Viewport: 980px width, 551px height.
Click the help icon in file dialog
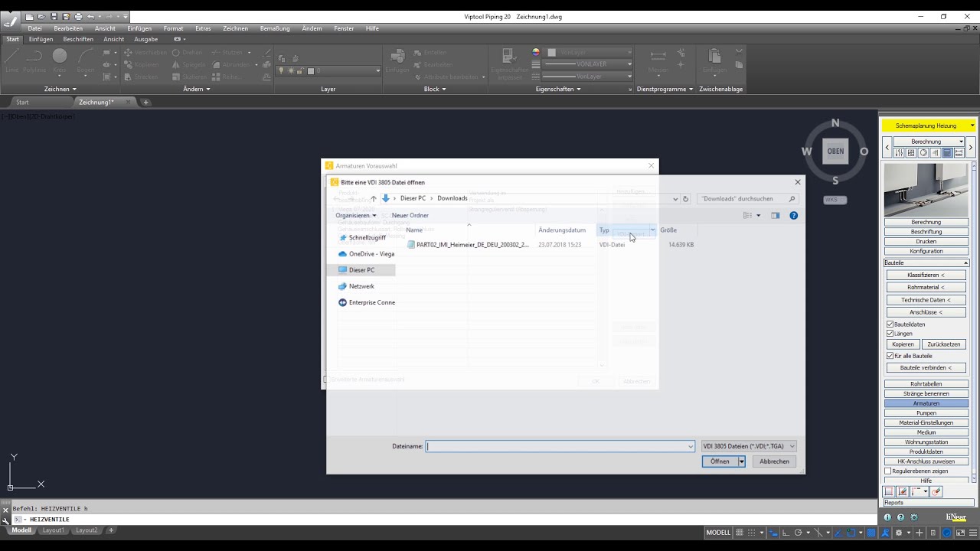coord(793,216)
